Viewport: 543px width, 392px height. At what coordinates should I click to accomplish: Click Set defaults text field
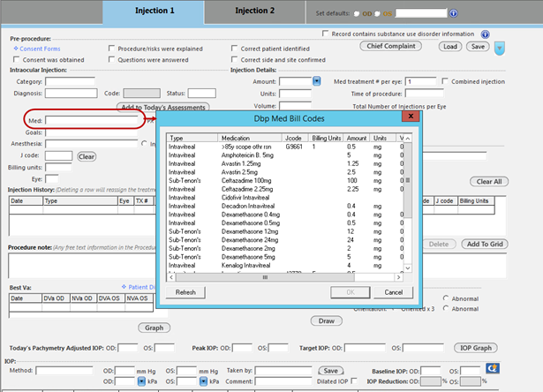pyautogui.click(x=421, y=13)
